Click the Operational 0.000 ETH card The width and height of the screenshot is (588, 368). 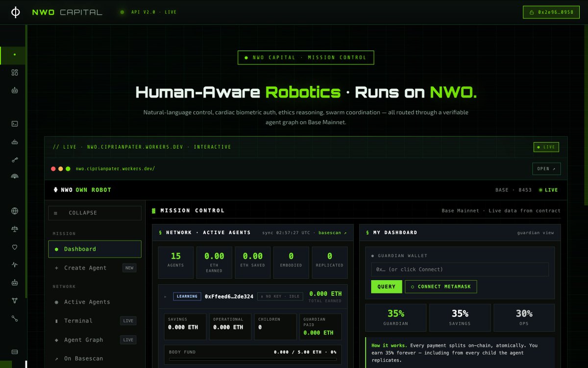tap(230, 327)
